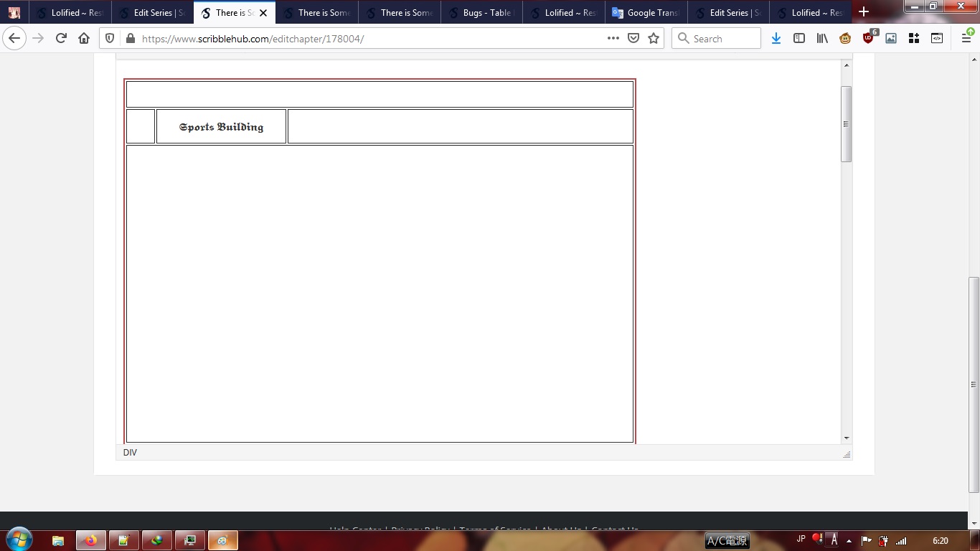Switch to the Bugs - Table tab

click(x=481, y=13)
